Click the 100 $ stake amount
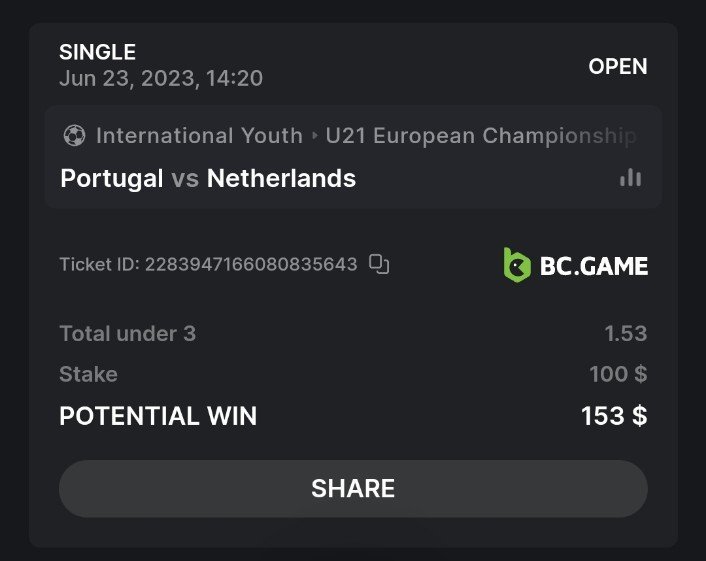The image size is (706, 561). (x=618, y=374)
